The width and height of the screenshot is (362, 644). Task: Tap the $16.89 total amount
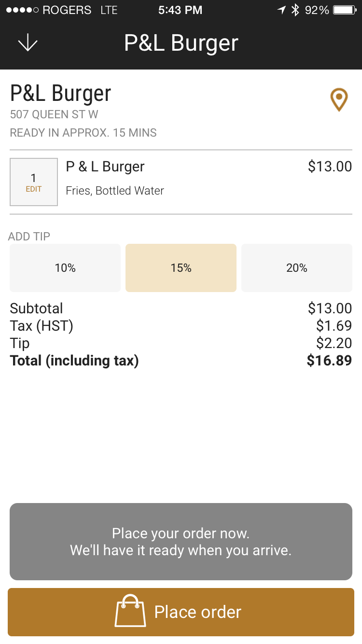click(329, 361)
